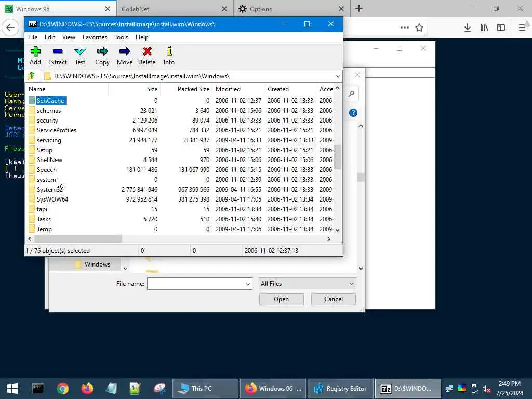Open the page actions three-dot menu

(404, 28)
